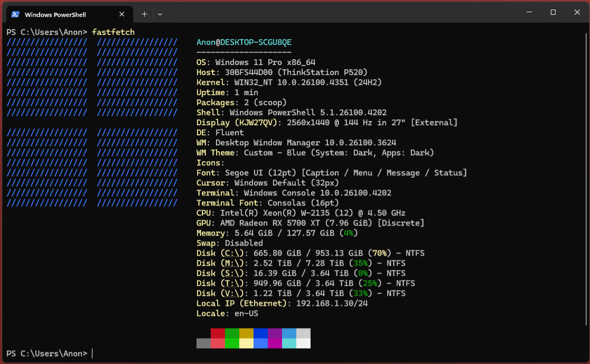Click the sky blue color swatch in top row

(289, 333)
